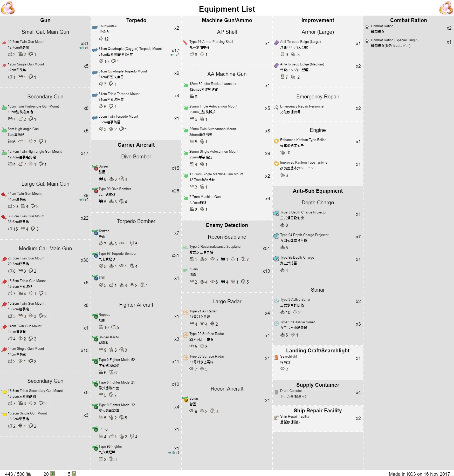The height and width of the screenshot is (476, 454).
Task: Click the Anti-Torpedo Bulge (Large) purple icon
Action: tap(276, 43)
